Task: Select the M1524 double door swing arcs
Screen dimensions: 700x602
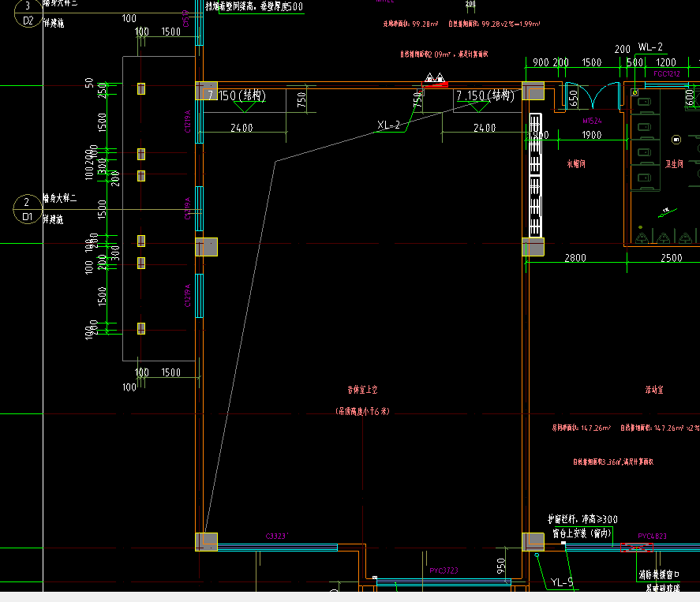Action: coord(593,95)
